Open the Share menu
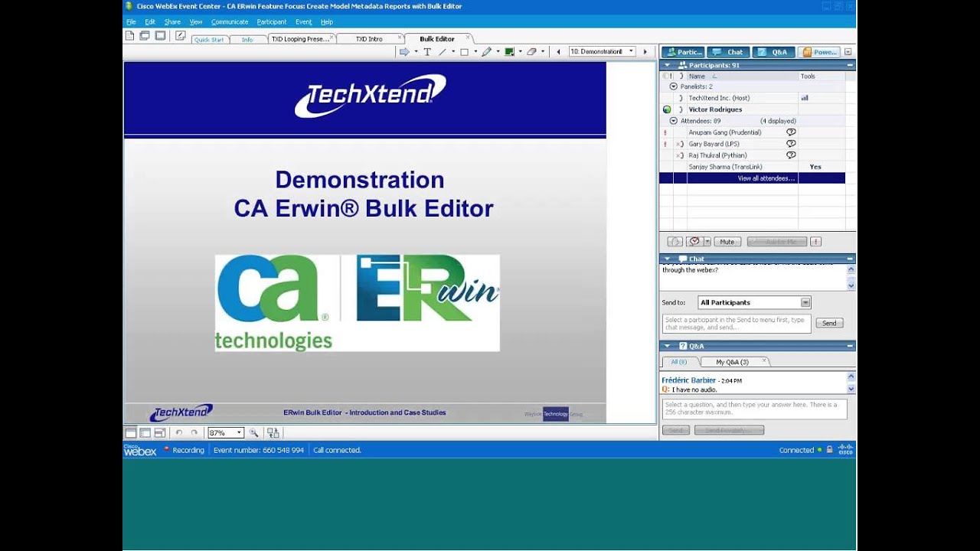The height and width of the screenshot is (551, 980). (x=172, y=22)
